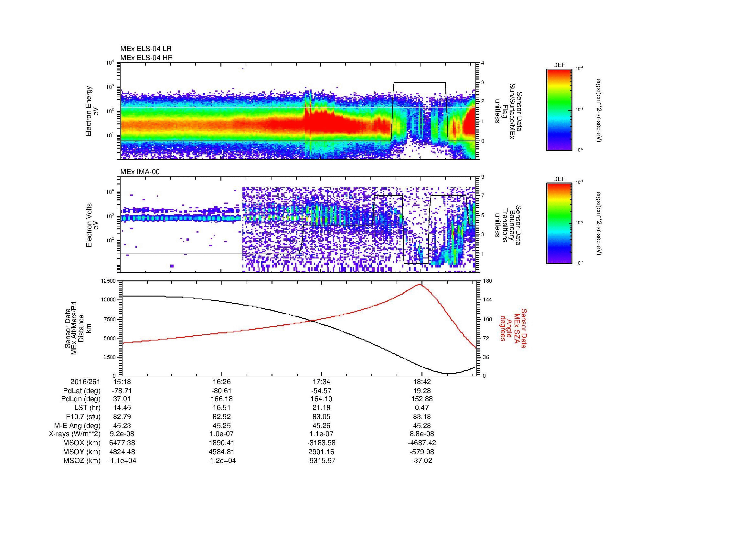Click LST value '0.47'
This screenshot has height=534, width=756.
tap(422, 408)
